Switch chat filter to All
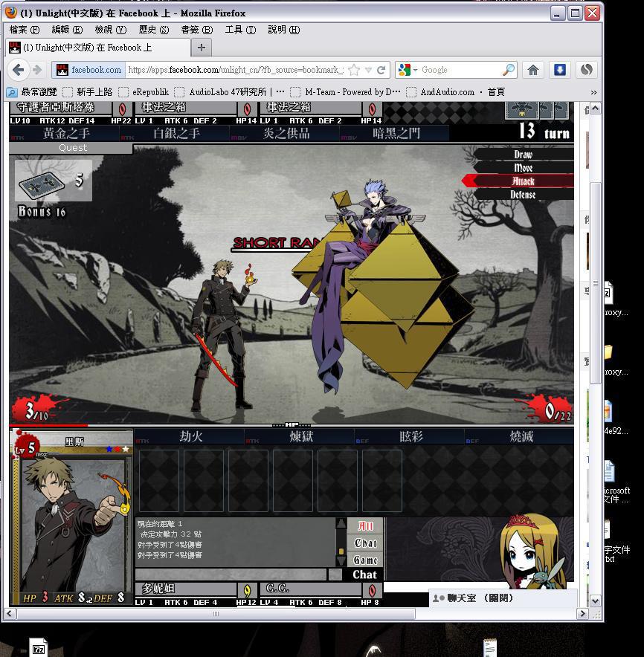 (365, 526)
